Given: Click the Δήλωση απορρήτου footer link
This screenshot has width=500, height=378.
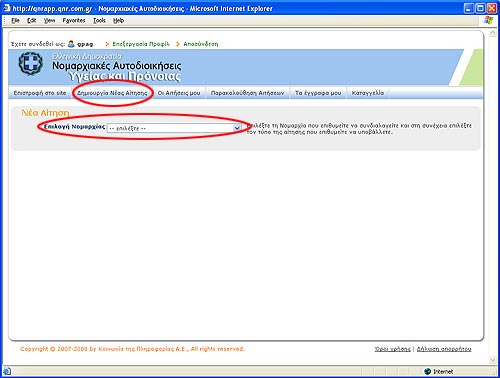Looking at the screenshot, I should [x=444, y=349].
